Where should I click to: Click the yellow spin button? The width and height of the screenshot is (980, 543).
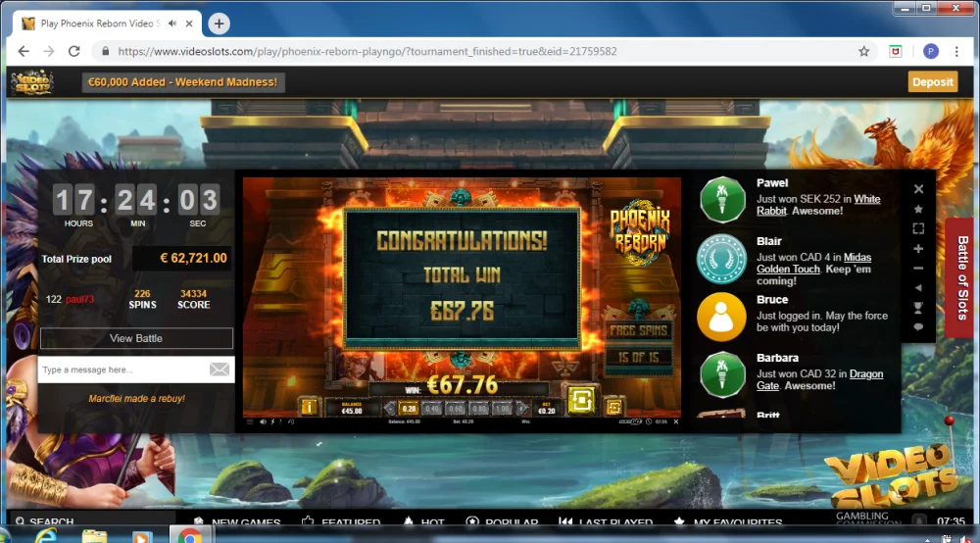tap(581, 401)
